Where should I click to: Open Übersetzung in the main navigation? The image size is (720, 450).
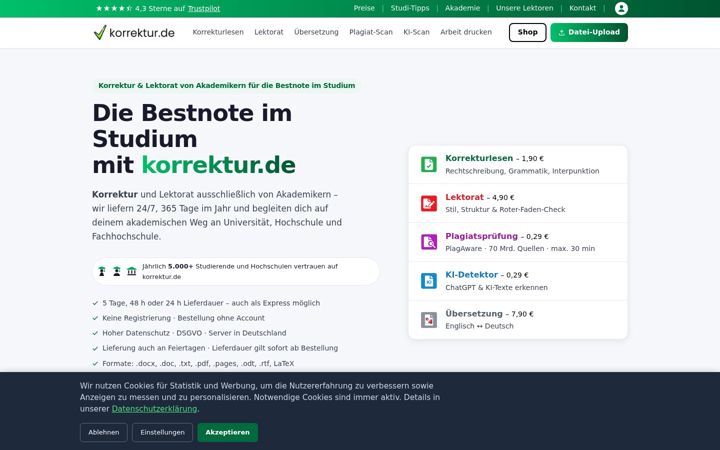point(316,32)
